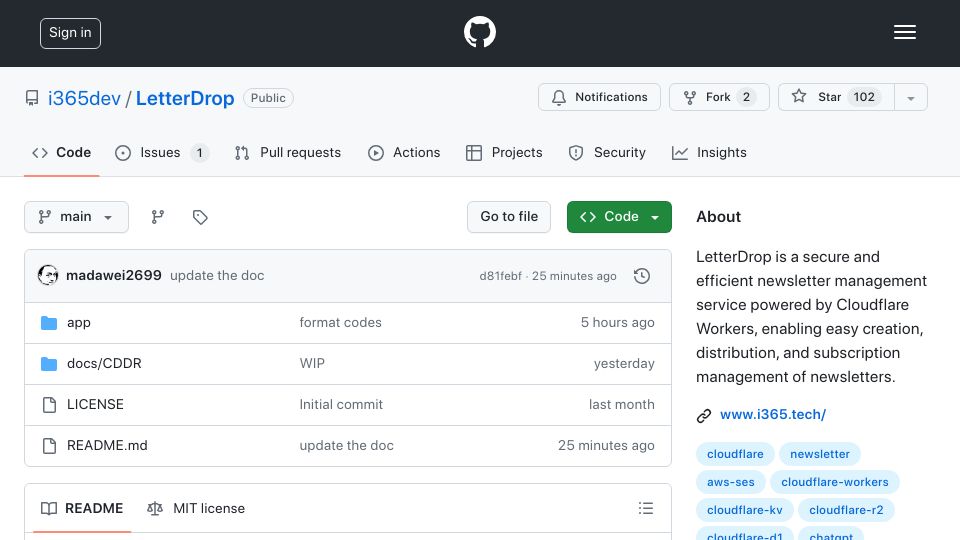This screenshot has height=540, width=960.
Task: Click the 'last month' timestamp
Action: coord(621,405)
